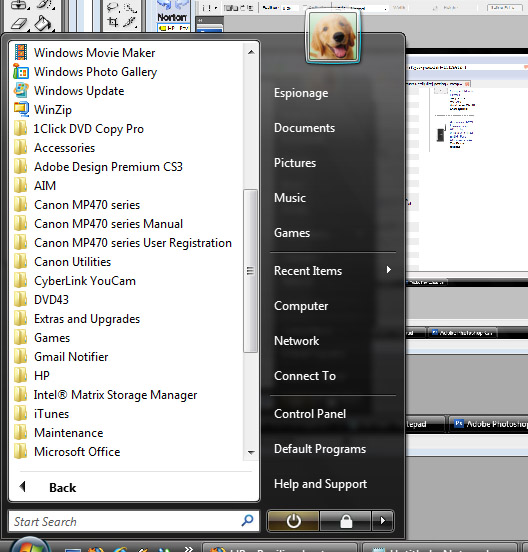
Task: Expand the 1Click DVD Copy Pro folder
Action: coord(88,128)
